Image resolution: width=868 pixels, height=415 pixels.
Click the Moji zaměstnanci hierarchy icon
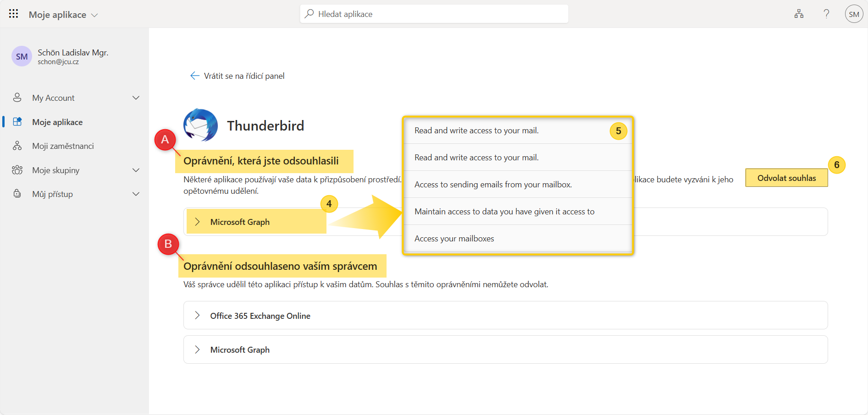click(17, 146)
